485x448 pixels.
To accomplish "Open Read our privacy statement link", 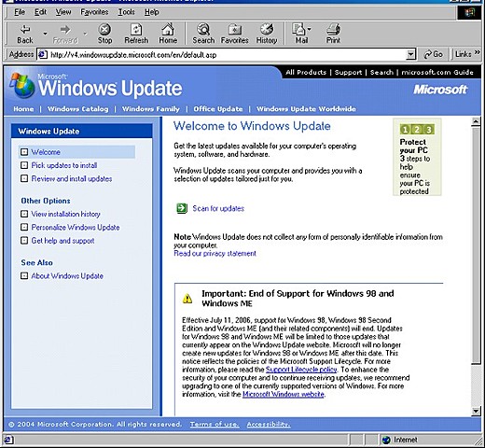I will point(215,253).
